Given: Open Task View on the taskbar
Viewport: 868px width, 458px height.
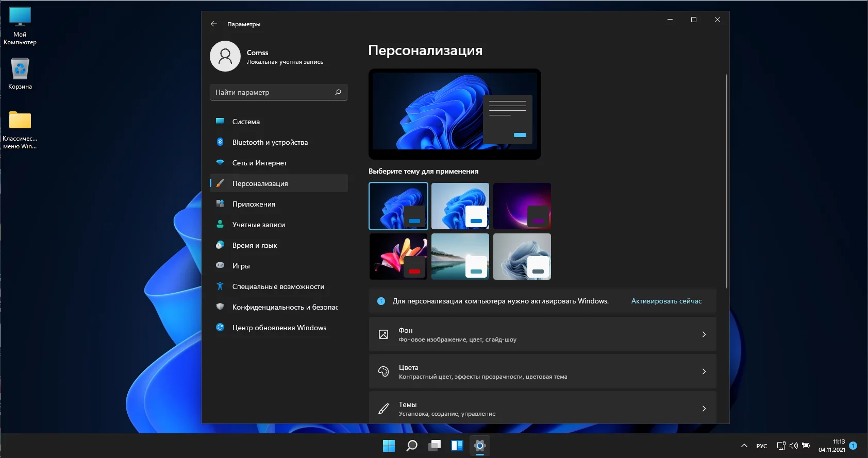Looking at the screenshot, I should (x=435, y=446).
